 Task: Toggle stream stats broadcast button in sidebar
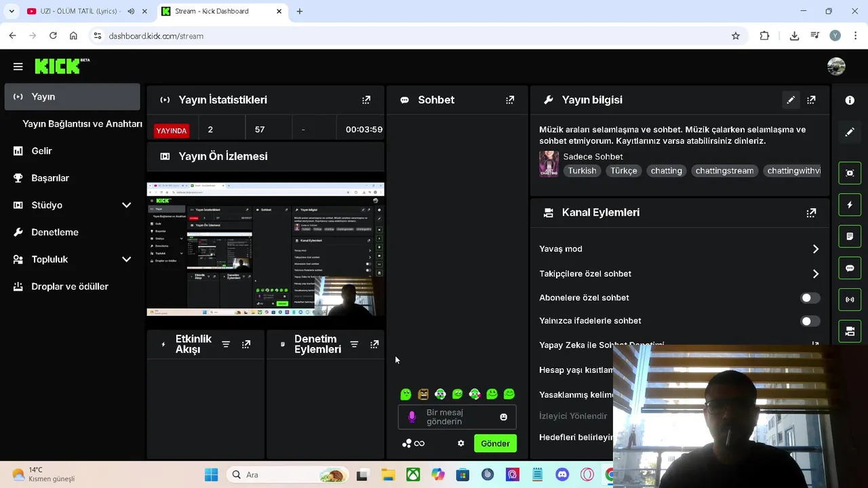point(850,300)
